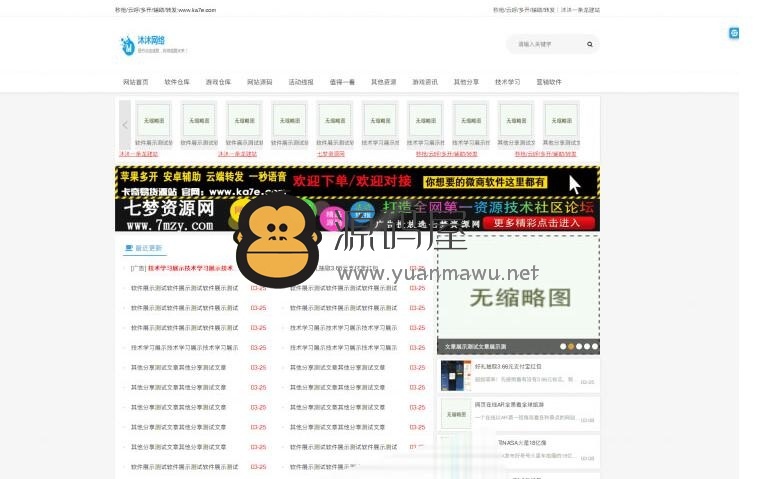Open the 值得一看 menu item
The height and width of the screenshot is (479, 773).
(x=342, y=82)
